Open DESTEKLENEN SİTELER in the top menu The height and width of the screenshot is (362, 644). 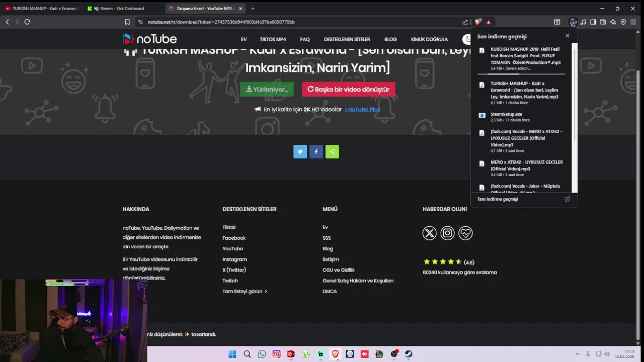pos(347,39)
